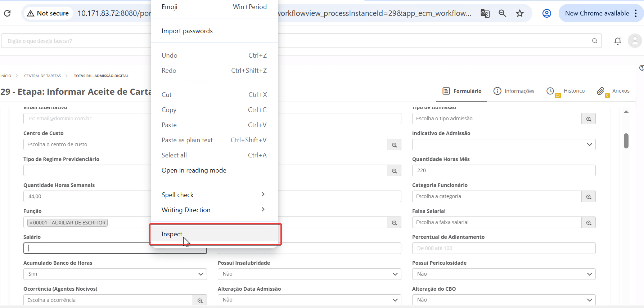
Task: Select Import passwords in context menu
Action: pos(214,31)
